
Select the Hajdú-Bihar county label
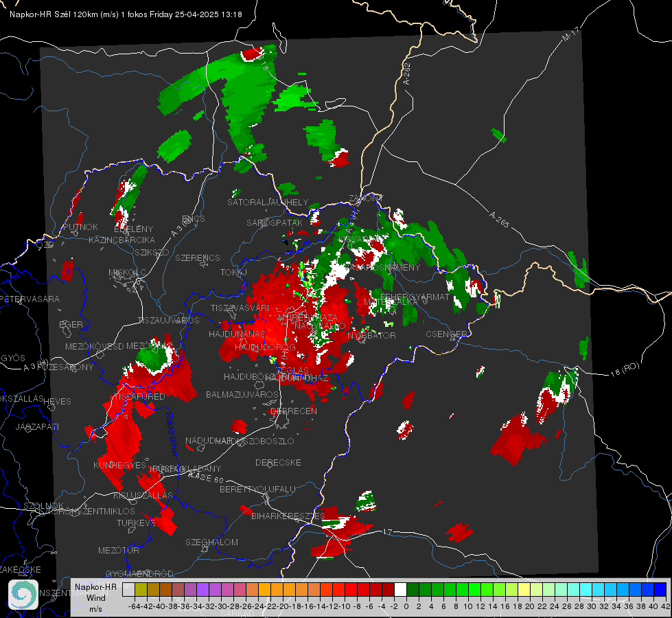click(x=170, y=433)
